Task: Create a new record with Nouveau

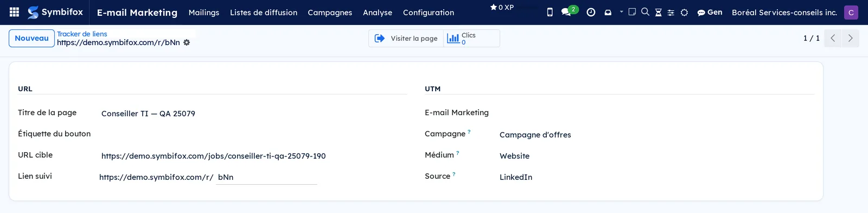Action: (x=31, y=38)
